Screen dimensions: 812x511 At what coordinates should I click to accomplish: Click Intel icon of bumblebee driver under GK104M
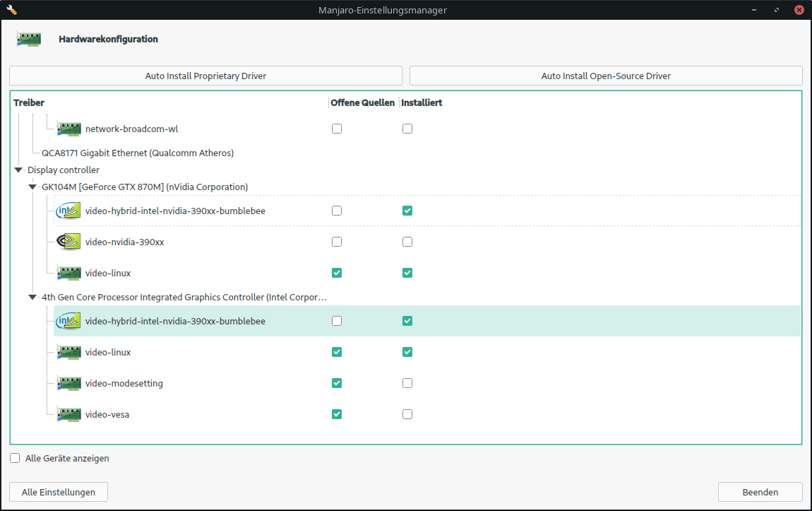(68, 211)
